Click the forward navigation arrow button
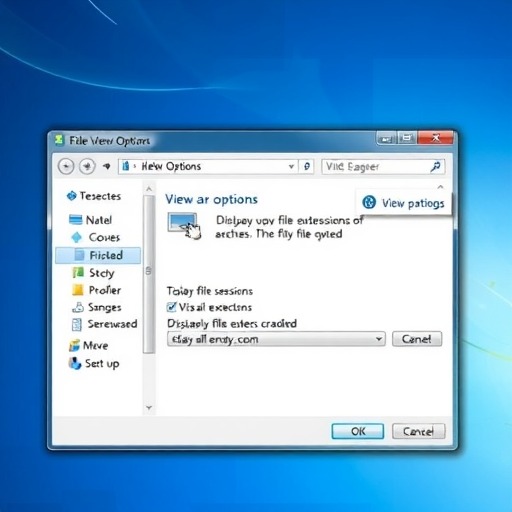512x512 pixels. (x=87, y=166)
